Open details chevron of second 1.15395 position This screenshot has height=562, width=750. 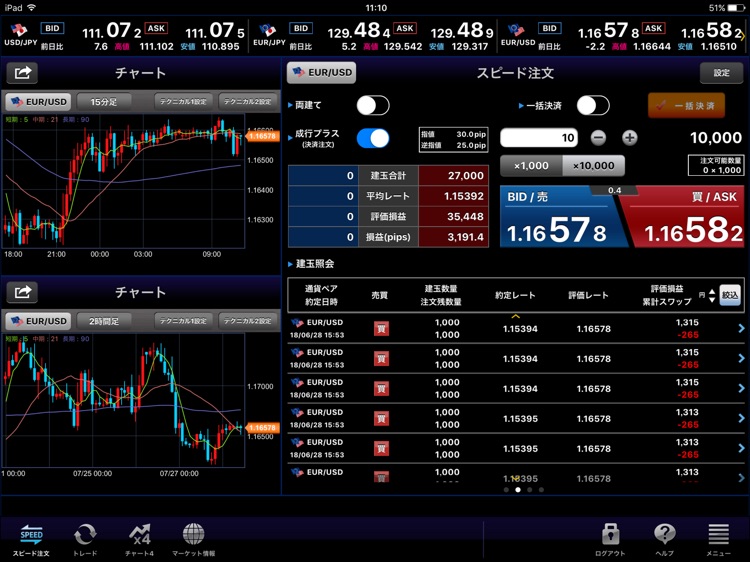(x=741, y=448)
